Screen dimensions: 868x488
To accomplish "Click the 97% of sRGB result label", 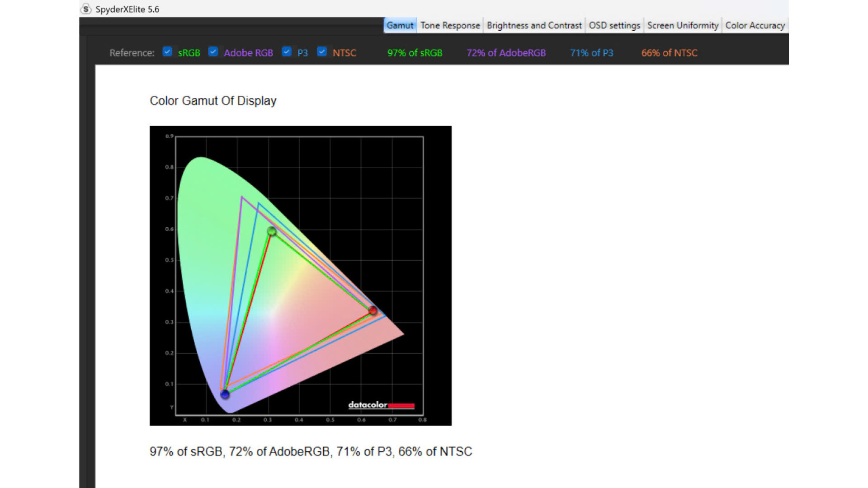I will pyautogui.click(x=415, y=53).
